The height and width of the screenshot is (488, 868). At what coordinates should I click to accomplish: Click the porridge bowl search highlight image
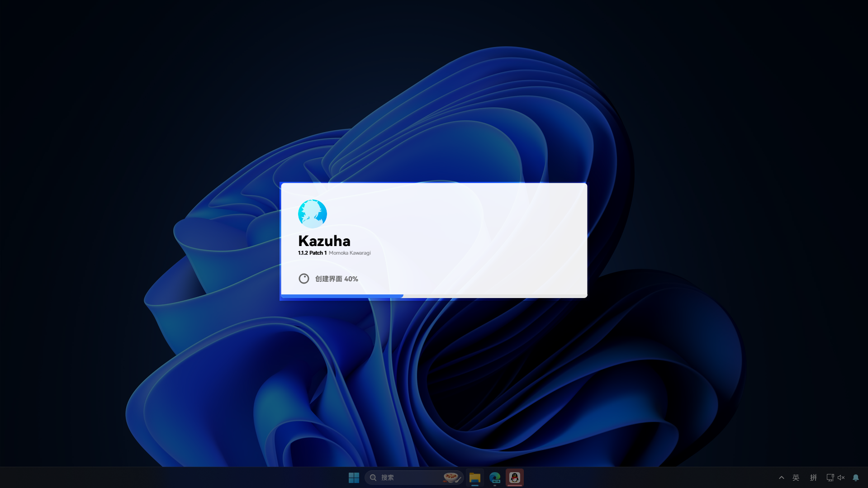click(451, 477)
